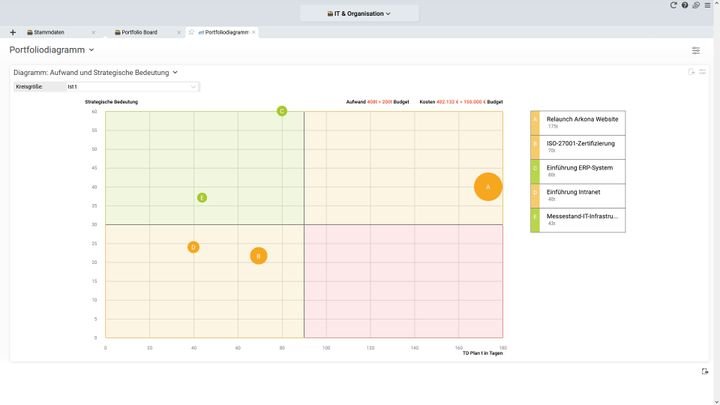This screenshot has height=405, width=720.
Task: Click the TD Plan t in Tagen axis label
Action: coord(483,353)
